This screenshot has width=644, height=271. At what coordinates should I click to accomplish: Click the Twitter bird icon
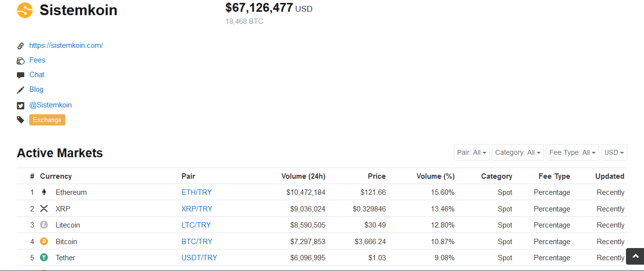[20, 105]
